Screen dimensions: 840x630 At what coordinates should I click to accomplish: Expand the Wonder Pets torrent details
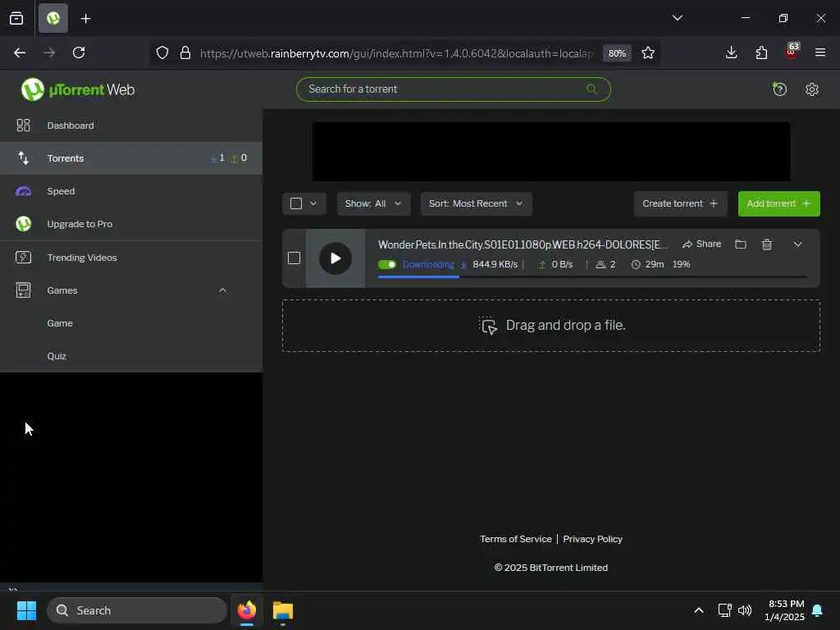pyautogui.click(x=797, y=244)
